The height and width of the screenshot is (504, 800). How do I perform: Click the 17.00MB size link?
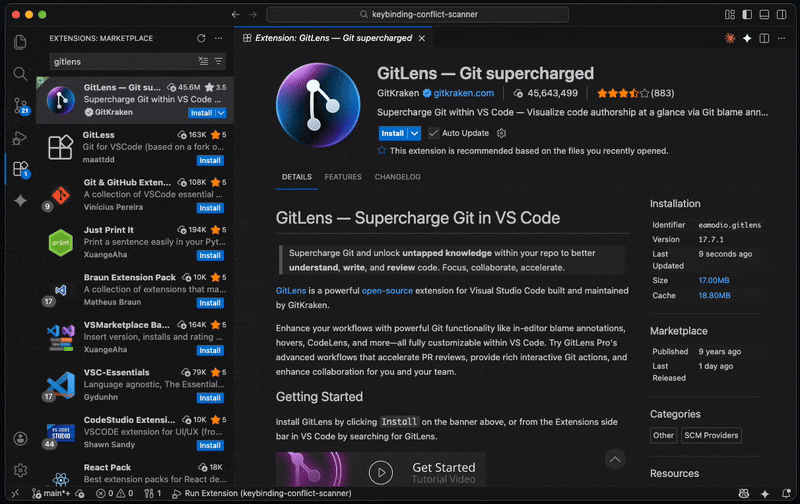(714, 280)
